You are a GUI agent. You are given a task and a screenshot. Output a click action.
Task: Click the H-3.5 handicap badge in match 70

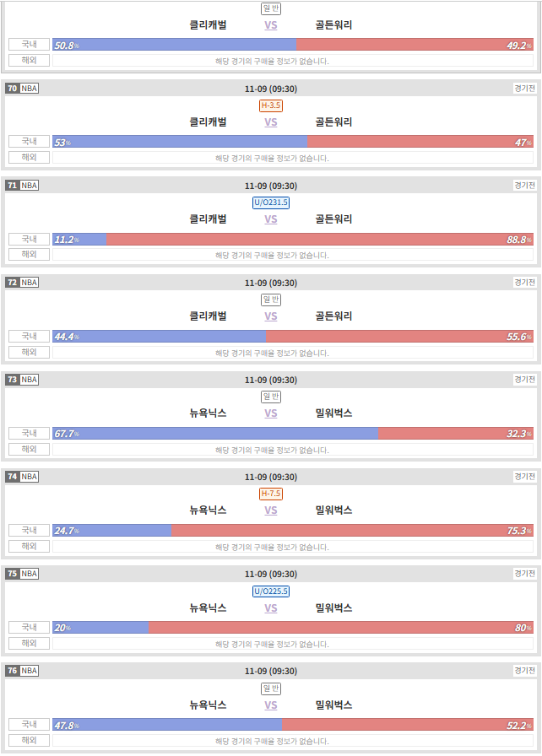click(270, 105)
